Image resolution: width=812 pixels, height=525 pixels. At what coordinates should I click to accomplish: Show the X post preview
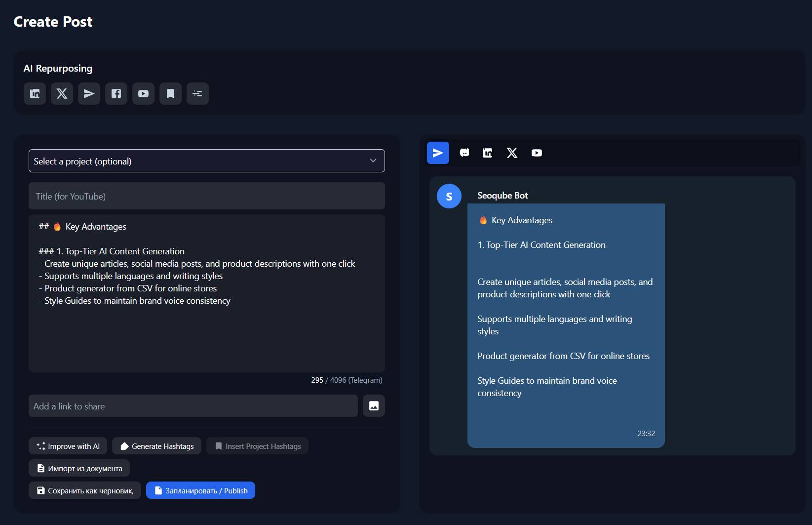click(x=512, y=153)
